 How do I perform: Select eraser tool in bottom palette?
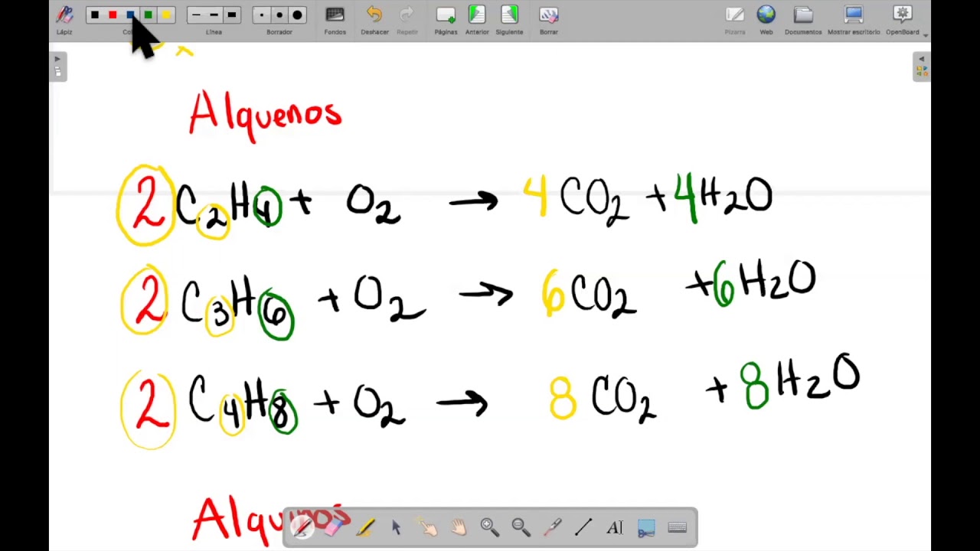[333, 527]
